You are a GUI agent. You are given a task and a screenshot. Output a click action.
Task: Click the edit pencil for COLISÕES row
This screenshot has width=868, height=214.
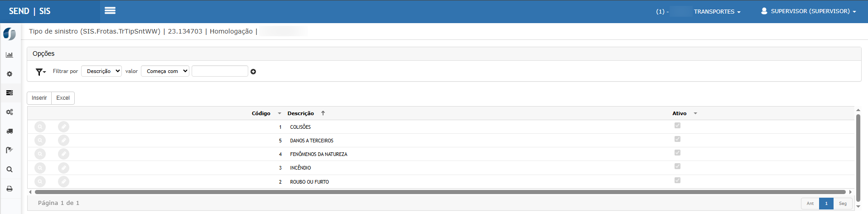(x=63, y=127)
